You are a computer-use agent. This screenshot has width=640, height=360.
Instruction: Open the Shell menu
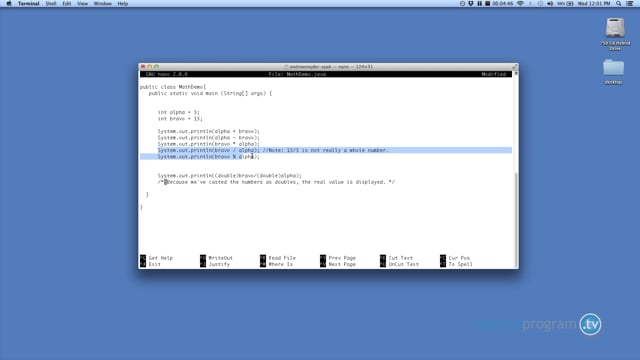[x=51, y=3]
